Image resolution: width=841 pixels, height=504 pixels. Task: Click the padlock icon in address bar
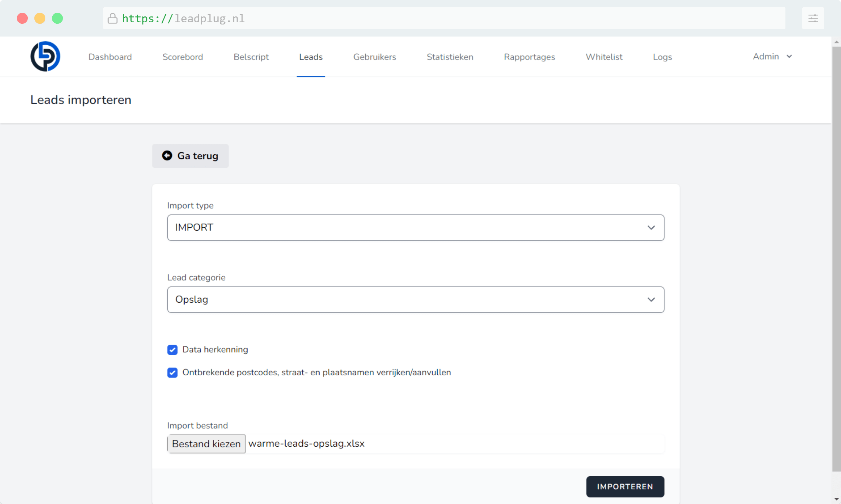pyautogui.click(x=113, y=18)
